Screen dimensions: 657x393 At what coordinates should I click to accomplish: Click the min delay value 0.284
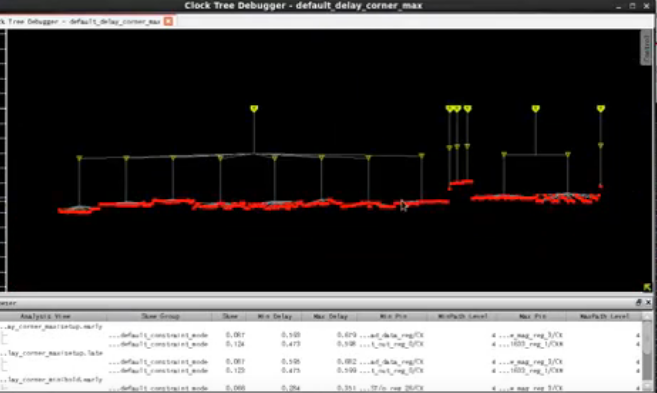[291, 388]
